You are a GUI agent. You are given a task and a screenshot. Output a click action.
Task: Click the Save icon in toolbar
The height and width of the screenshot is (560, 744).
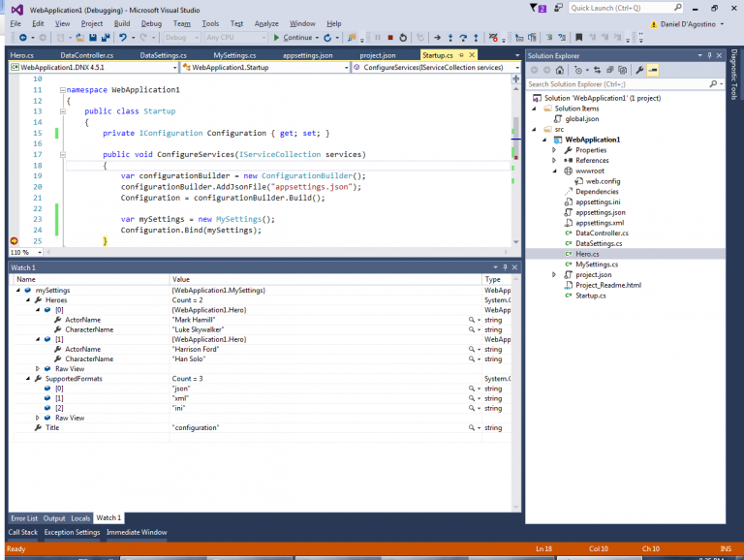pyautogui.click(x=93, y=38)
